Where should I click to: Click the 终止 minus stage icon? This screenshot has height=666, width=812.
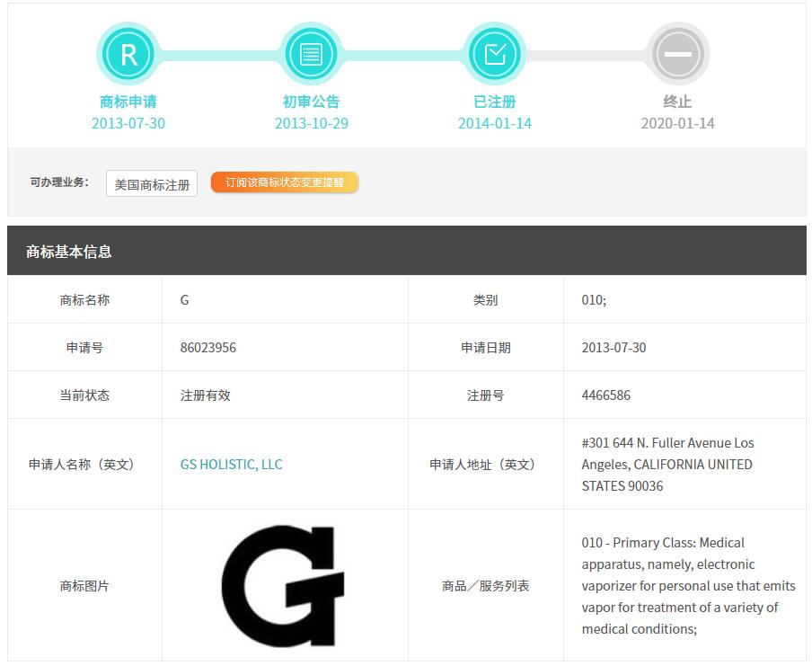point(677,55)
